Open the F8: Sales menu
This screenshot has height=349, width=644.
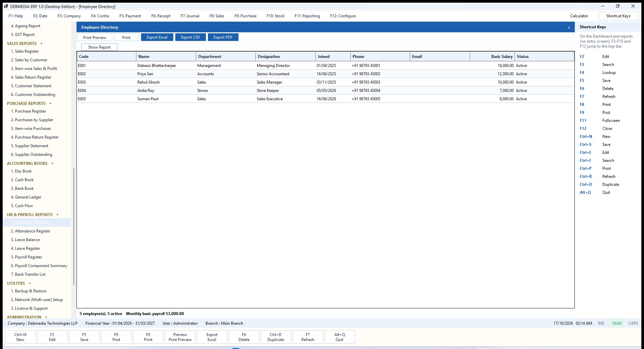coord(217,16)
